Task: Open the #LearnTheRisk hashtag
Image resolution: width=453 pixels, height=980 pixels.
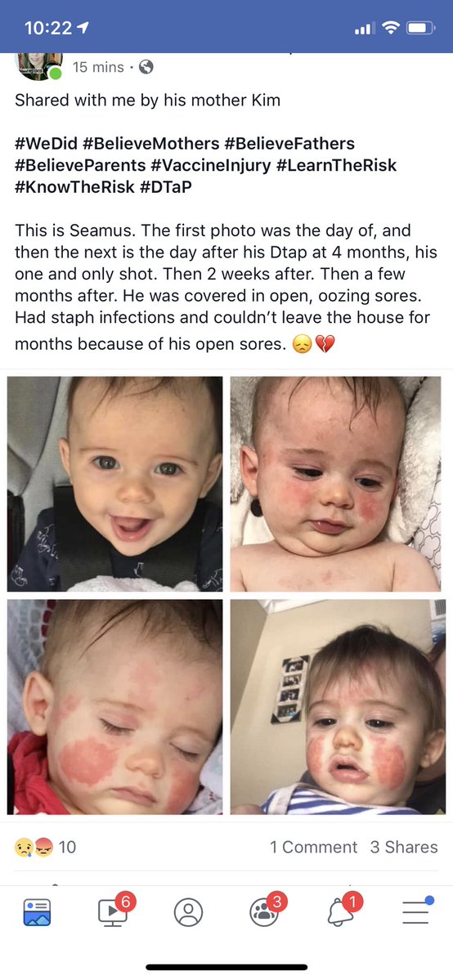Action: pyautogui.click(x=336, y=166)
